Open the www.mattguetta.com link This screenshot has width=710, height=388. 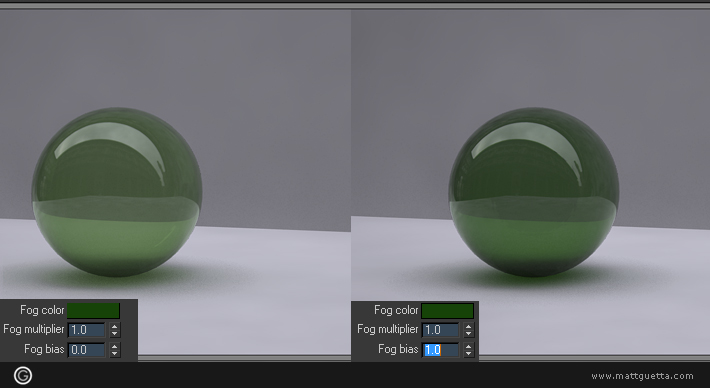pyautogui.click(x=642, y=376)
